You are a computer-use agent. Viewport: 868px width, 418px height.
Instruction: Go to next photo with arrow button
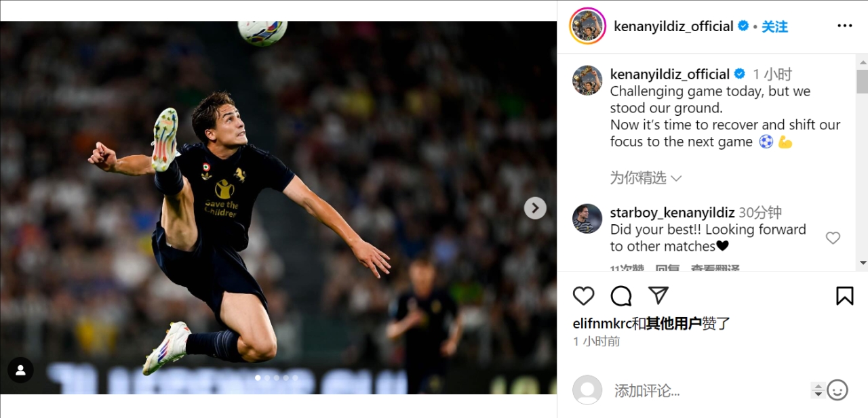pos(535,208)
